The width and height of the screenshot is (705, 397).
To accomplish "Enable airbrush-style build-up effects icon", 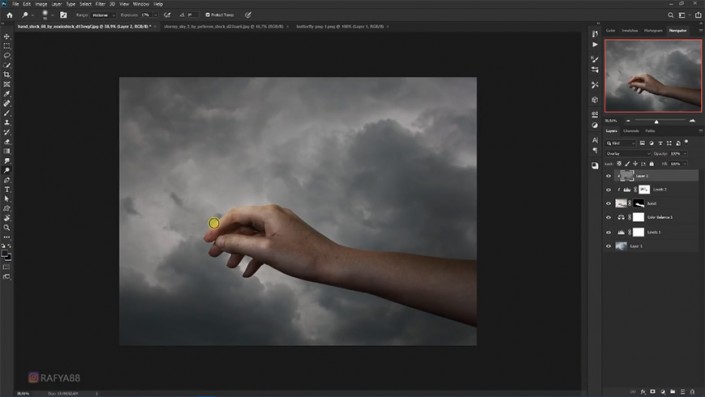I will click(167, 15).
